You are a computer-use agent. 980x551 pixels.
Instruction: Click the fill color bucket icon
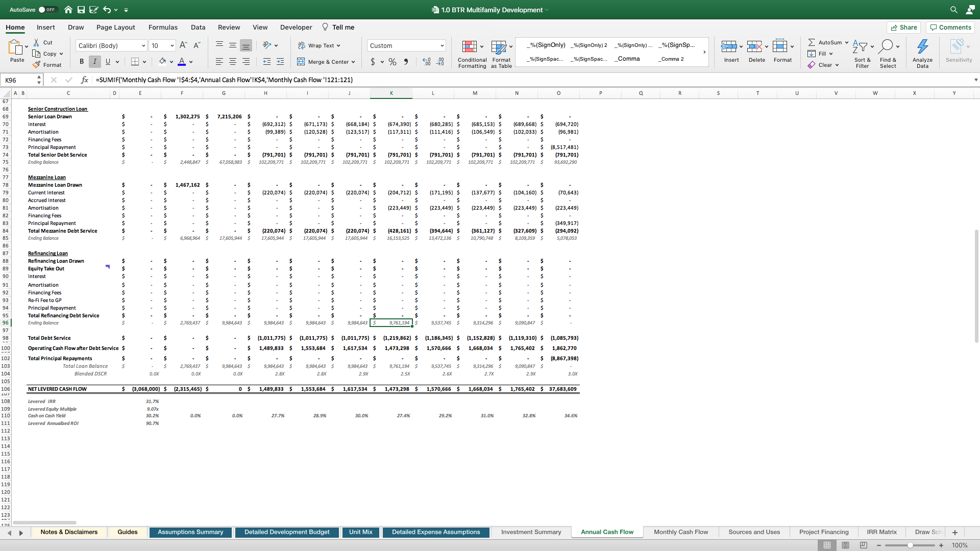click(162, 62)
